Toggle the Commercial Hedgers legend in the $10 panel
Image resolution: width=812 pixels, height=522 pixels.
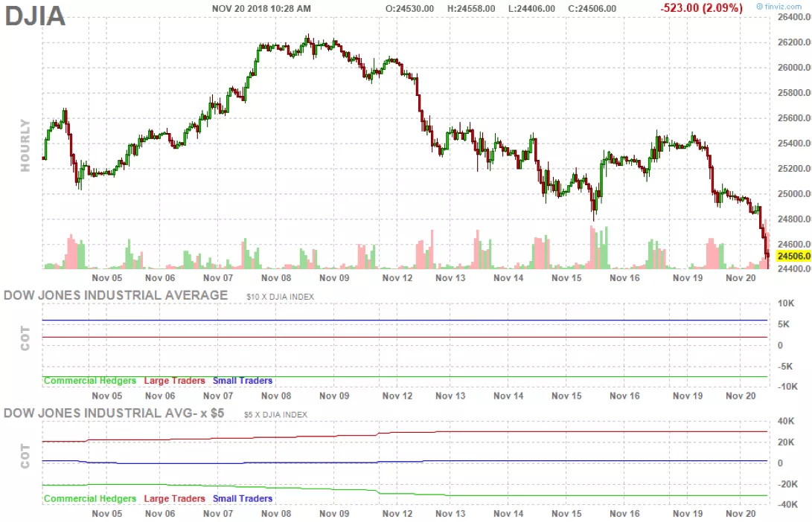point(89,380)
